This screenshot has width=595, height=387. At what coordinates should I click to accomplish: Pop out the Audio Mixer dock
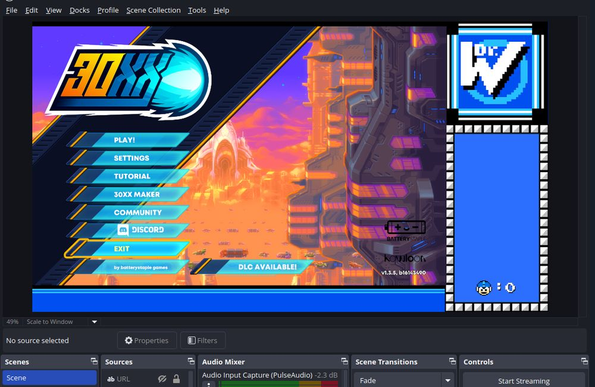[344, 361]
